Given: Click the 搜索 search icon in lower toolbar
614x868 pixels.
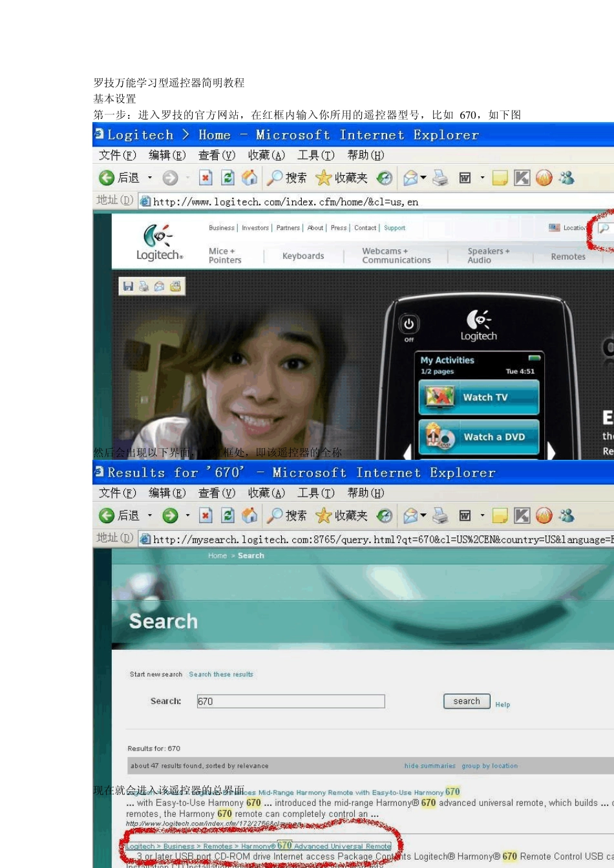Looking at the screenshot, I should point(287,515).
